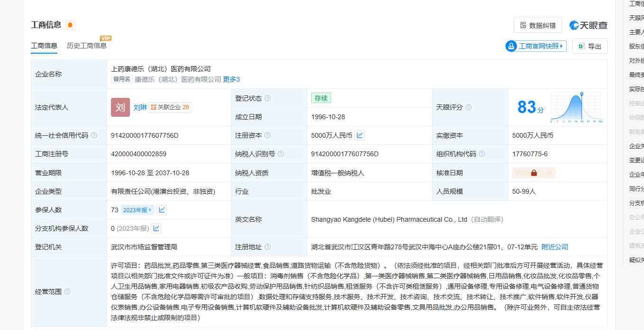Click the 导出 export button

click(x=590, y=46)
